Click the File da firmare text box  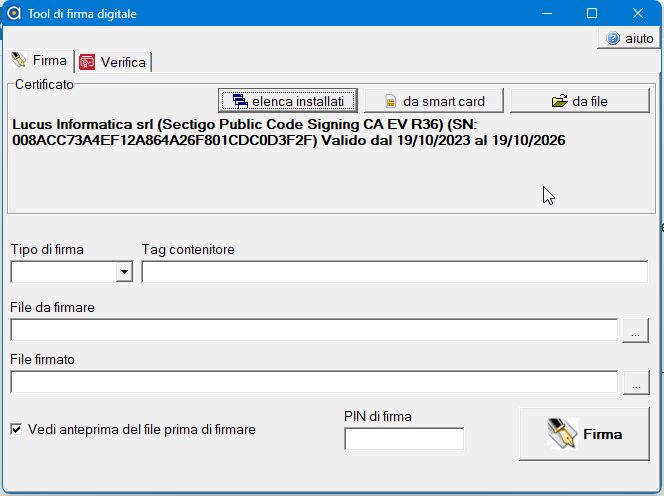point(313,331)
